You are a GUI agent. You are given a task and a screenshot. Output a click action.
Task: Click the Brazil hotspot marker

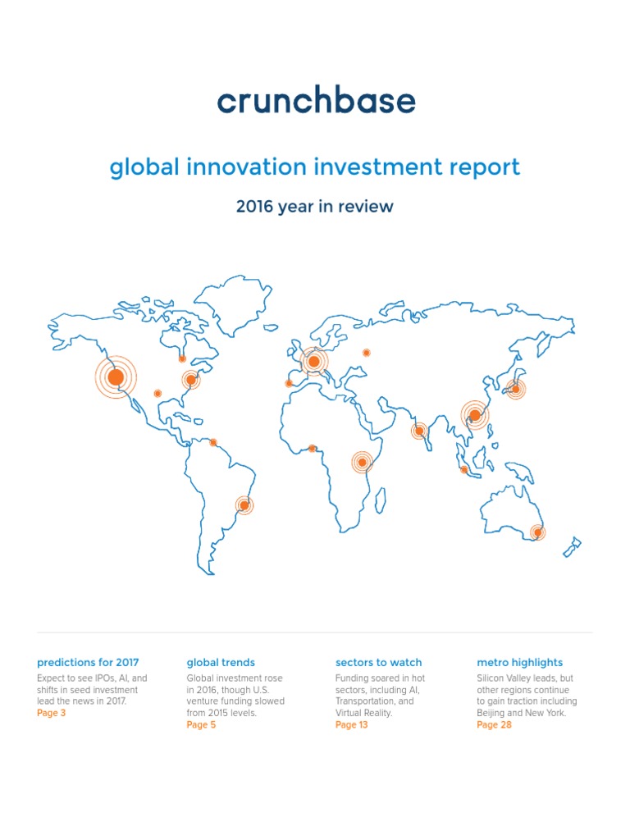244,505
